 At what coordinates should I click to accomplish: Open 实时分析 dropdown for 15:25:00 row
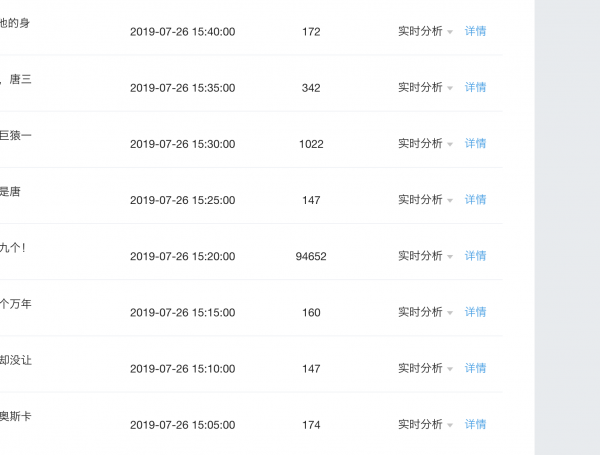pos(425,200)
